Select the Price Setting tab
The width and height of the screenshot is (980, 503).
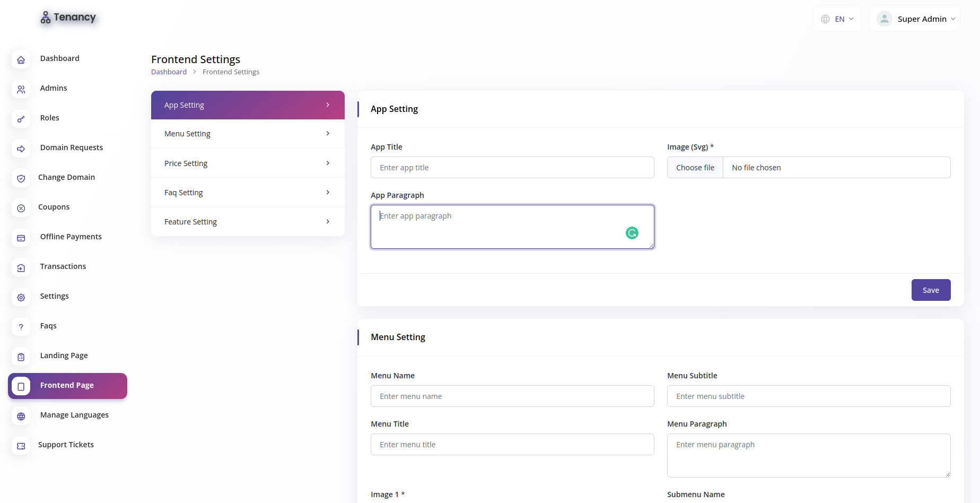(248, 163)
